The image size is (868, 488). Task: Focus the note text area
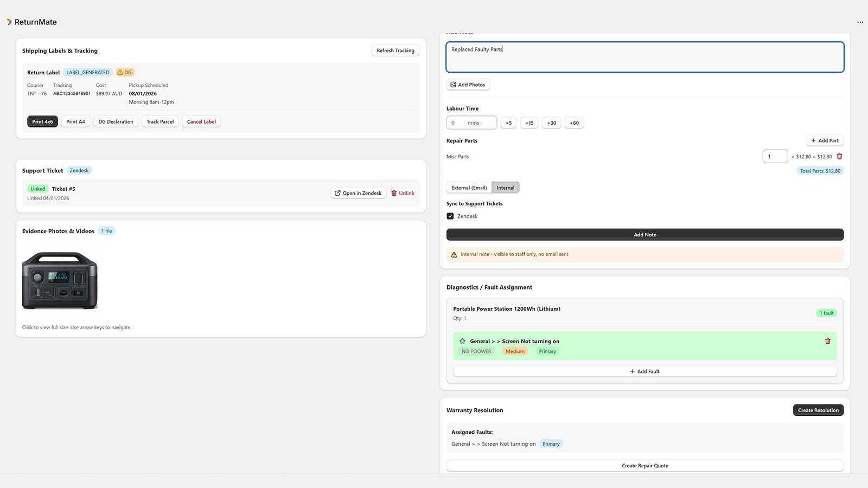tap(645, 57)
